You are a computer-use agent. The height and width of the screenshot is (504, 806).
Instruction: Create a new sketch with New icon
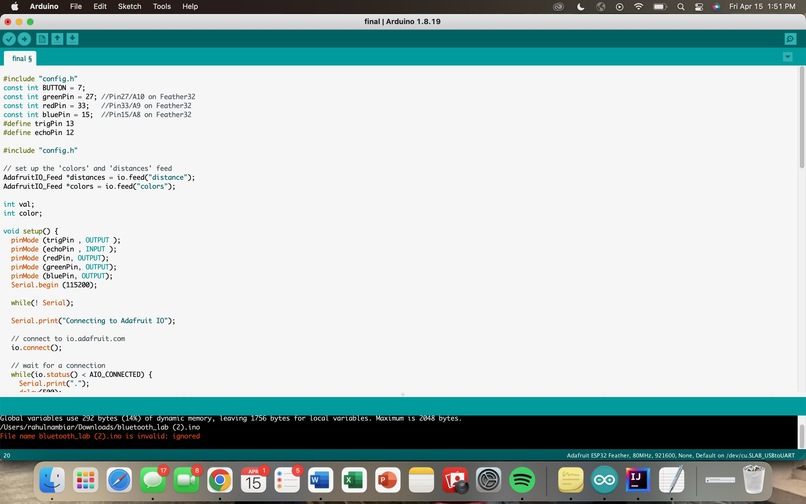coord(42,39)
